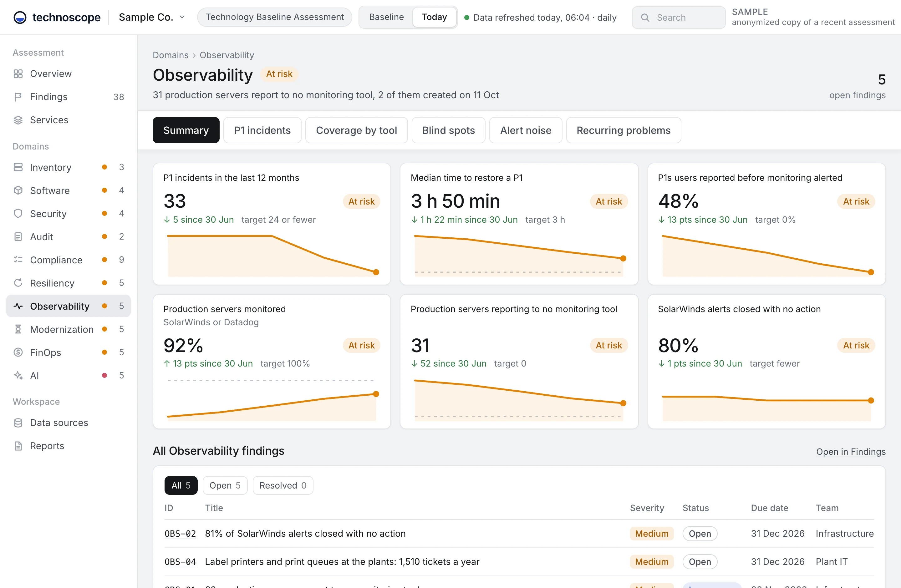Viewport: 901px width, 588px height.
Task: Click the Observability pulse icon
Action: coord(18,306)
